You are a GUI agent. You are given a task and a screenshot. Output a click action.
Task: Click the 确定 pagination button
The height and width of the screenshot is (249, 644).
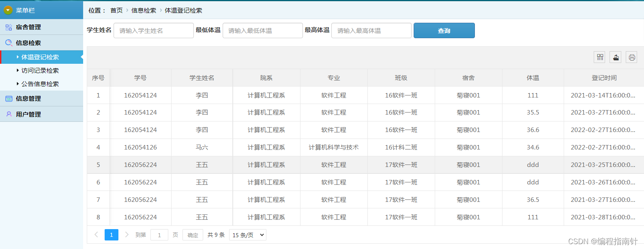click(193, 235)
